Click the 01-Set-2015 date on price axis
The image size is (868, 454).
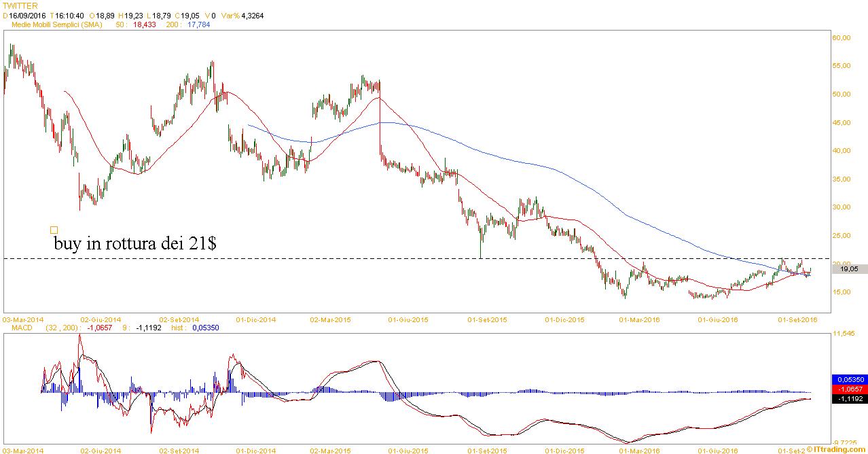[488, 319]
